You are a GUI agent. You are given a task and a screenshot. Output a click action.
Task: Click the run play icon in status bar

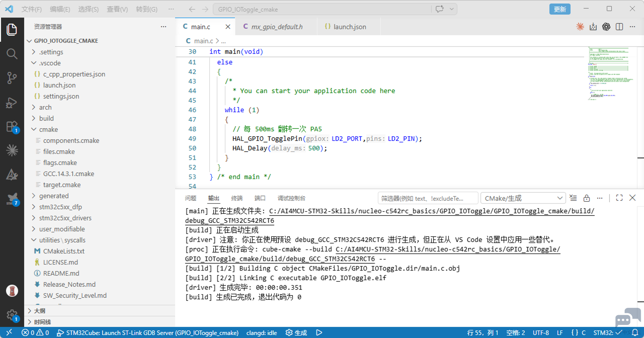319,333
